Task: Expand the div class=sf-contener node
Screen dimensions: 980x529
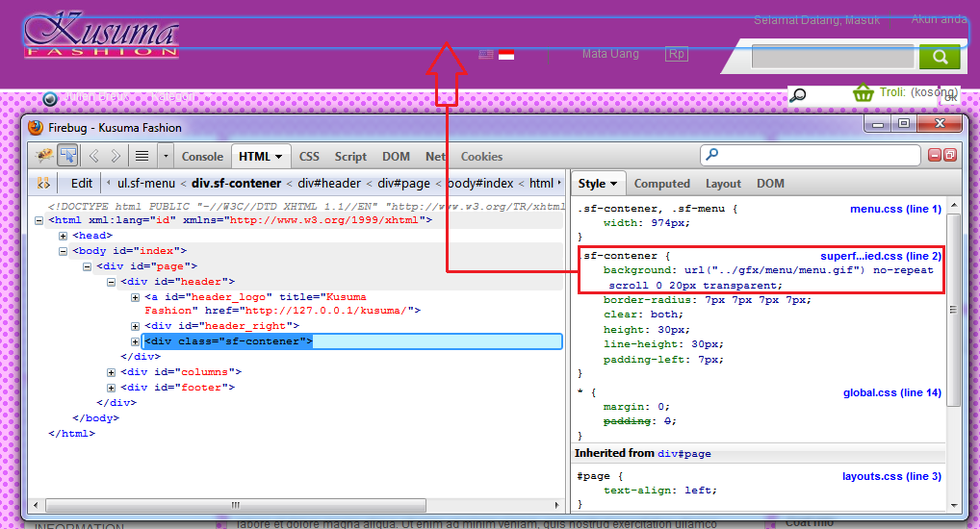Action: click(x=135, y=341)
